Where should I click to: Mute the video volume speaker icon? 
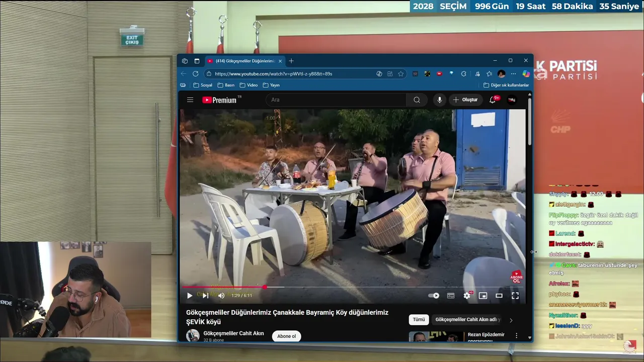(x=221, y=296)
